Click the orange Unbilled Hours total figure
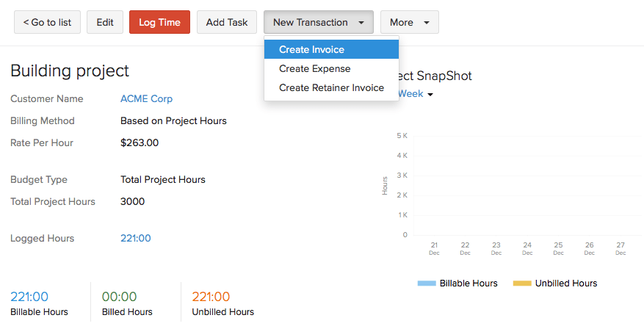This screenshot has height=329, width=644. [211, 297]
